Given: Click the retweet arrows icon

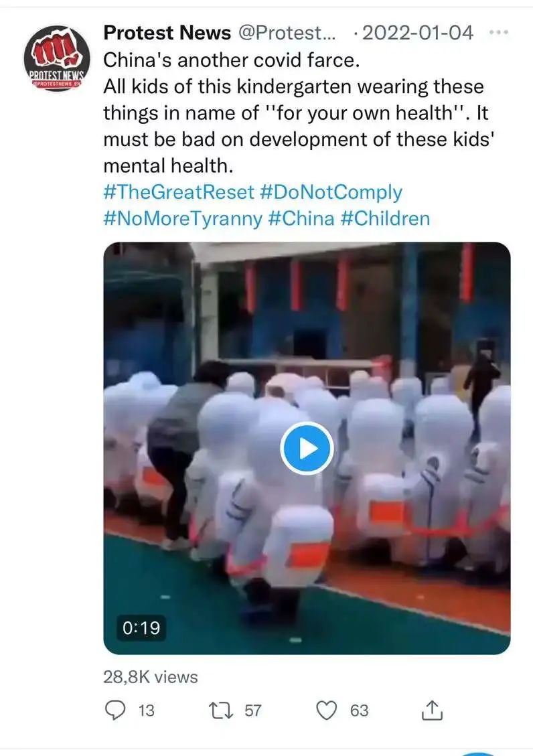Looking at the screenshot, I should point(221,710).
